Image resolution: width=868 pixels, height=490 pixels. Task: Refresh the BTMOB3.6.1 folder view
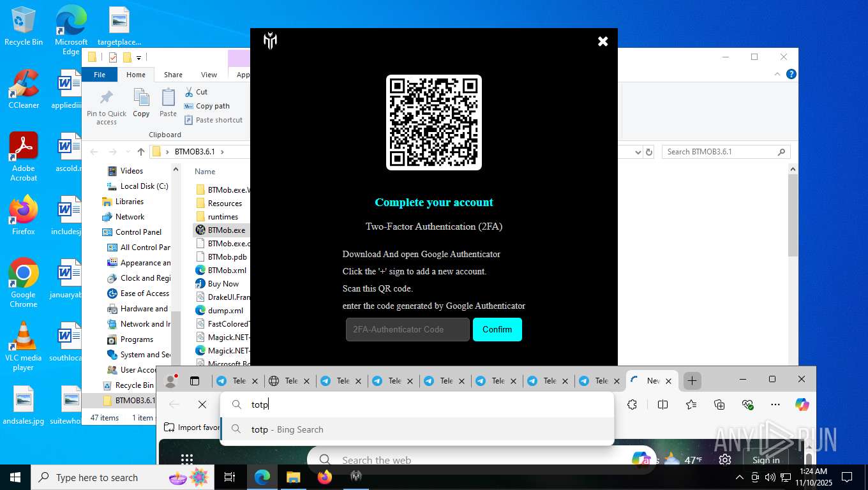click(x=649, y=152)
